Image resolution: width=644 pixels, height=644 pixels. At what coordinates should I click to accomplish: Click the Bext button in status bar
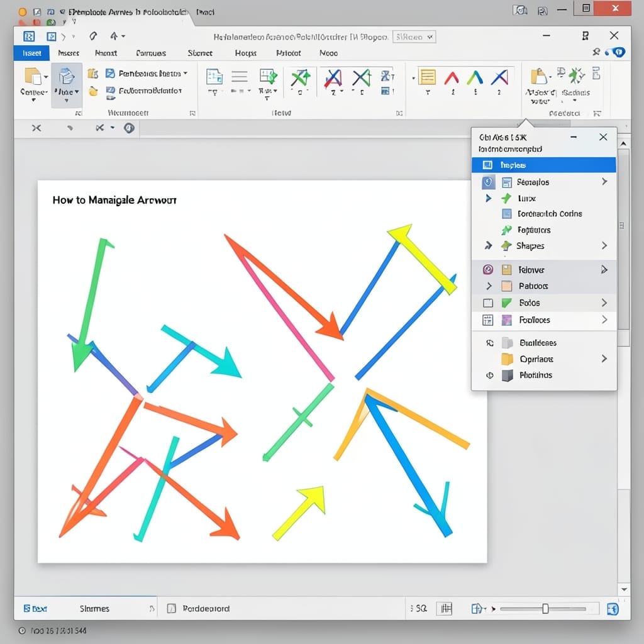[x=35, y=608]
